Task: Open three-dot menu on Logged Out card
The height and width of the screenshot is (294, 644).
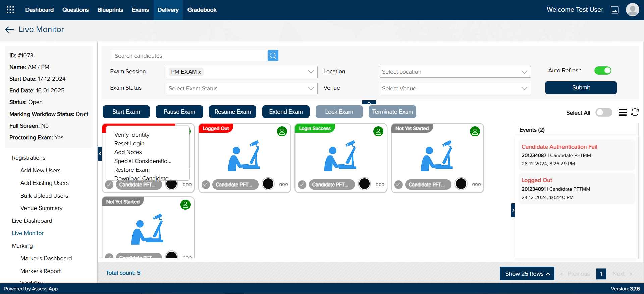Action: pos(283,185)
